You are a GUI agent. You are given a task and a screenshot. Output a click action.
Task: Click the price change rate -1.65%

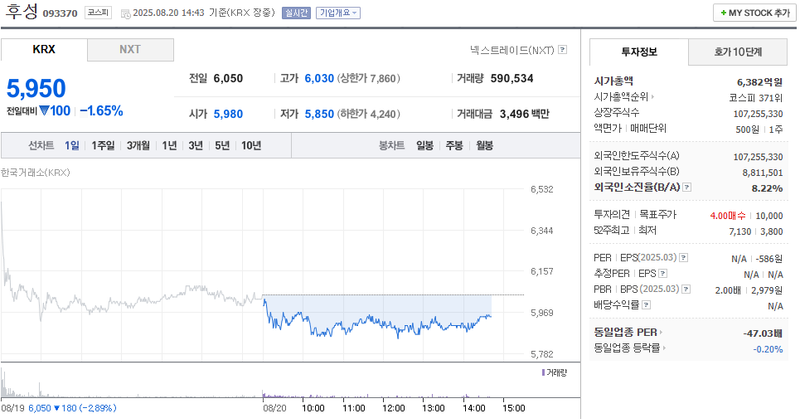pos(102,111)
